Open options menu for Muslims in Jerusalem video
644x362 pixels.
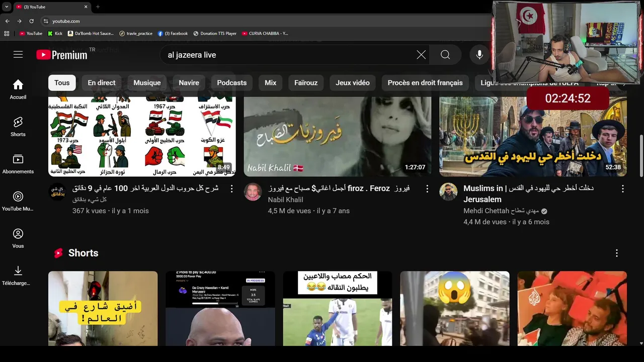[622, 189]
